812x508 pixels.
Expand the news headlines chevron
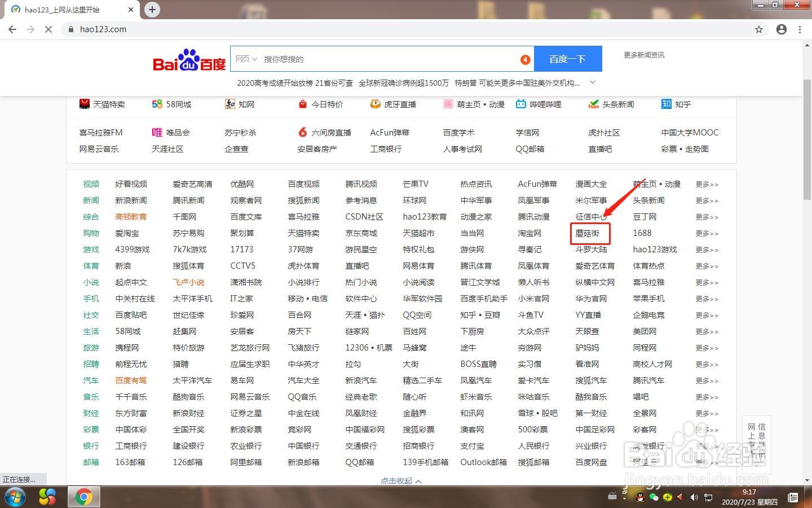click(592, 83)
